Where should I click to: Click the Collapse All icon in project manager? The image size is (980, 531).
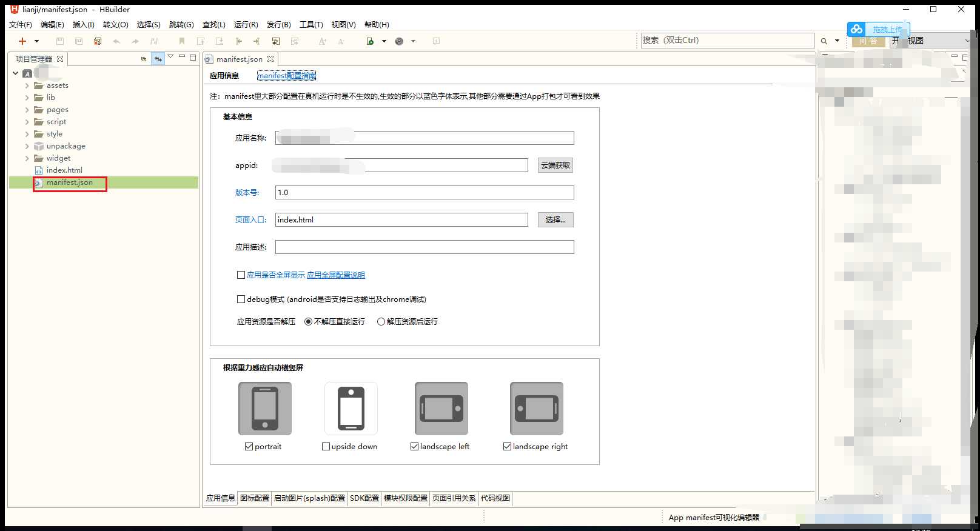[144, 59]
